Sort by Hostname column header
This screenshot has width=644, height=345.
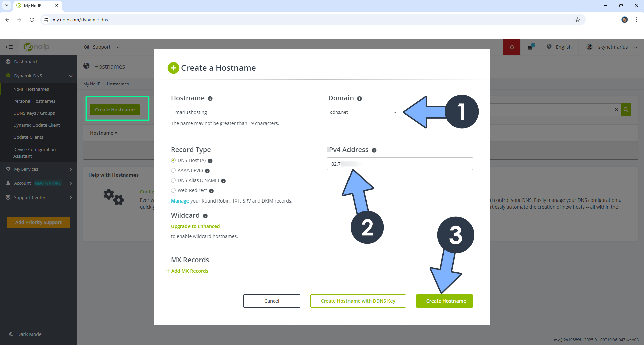tap(104, 133)
